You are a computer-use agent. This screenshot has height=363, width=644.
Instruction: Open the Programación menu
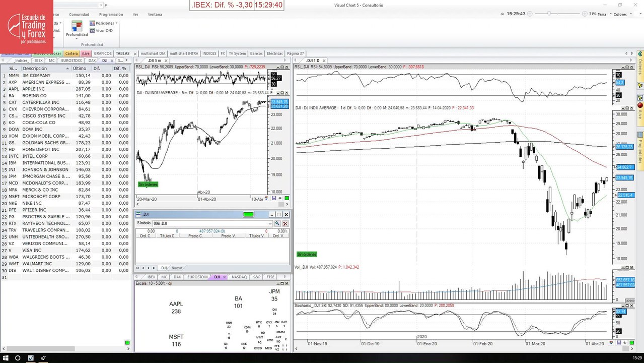tap(111, 15)
